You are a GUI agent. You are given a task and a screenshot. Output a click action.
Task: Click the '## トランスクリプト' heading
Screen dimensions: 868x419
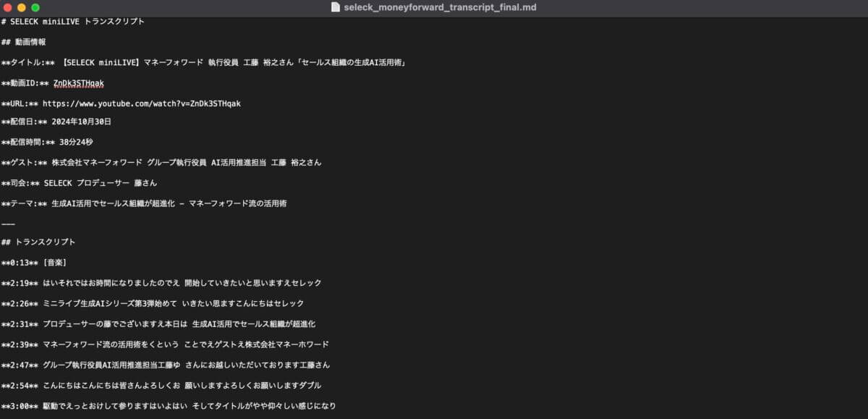tap(38, 242)
